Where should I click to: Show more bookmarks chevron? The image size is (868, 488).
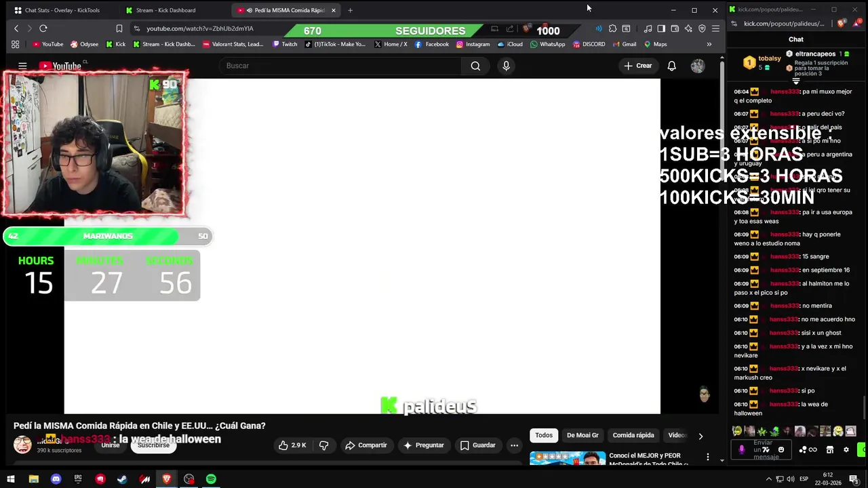pos(709,44)
